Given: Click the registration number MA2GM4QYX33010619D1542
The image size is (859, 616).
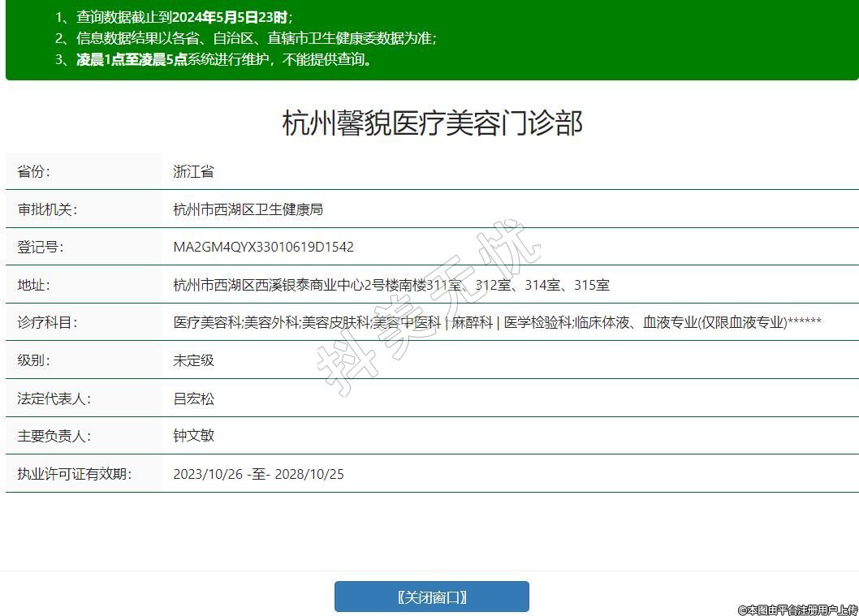Looking at the screenshot, I should coord(263,248).
